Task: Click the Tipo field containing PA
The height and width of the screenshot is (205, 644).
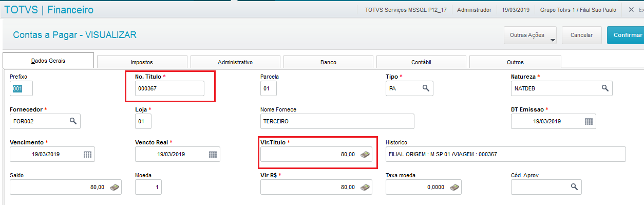Action: click(x=409, y=88)
